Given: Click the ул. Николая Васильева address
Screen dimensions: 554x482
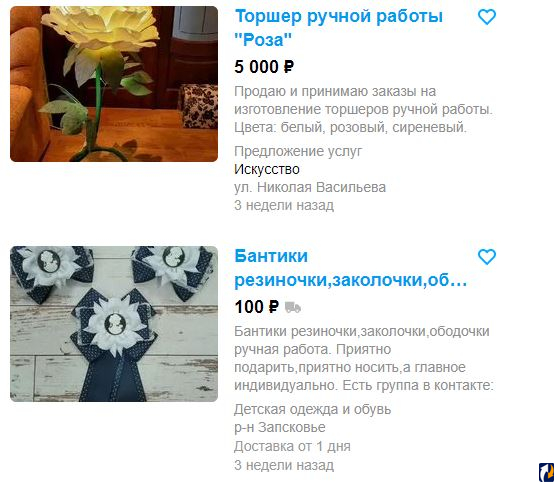Looking at the screenshot, I should pos(310,187).
